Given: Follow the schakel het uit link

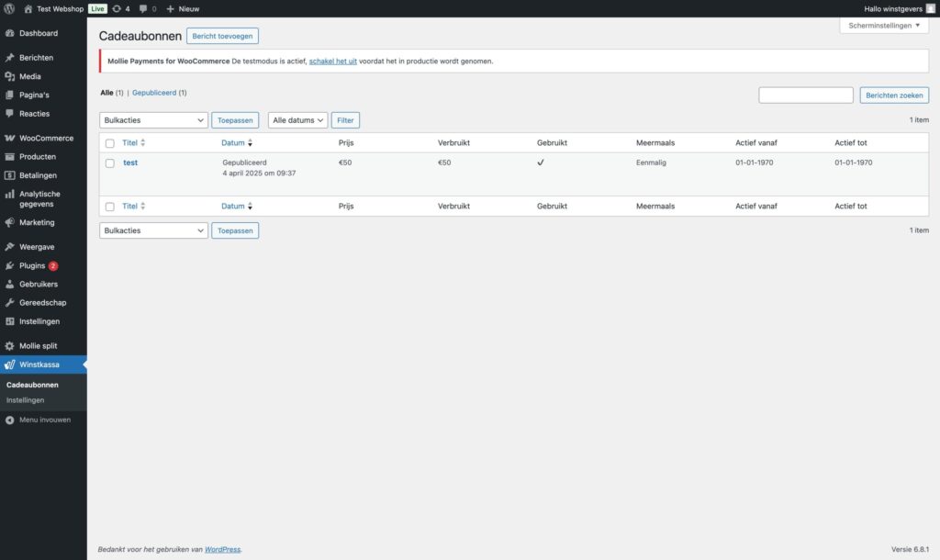Looking at the screenshot, I should click(x=332, y=62).
